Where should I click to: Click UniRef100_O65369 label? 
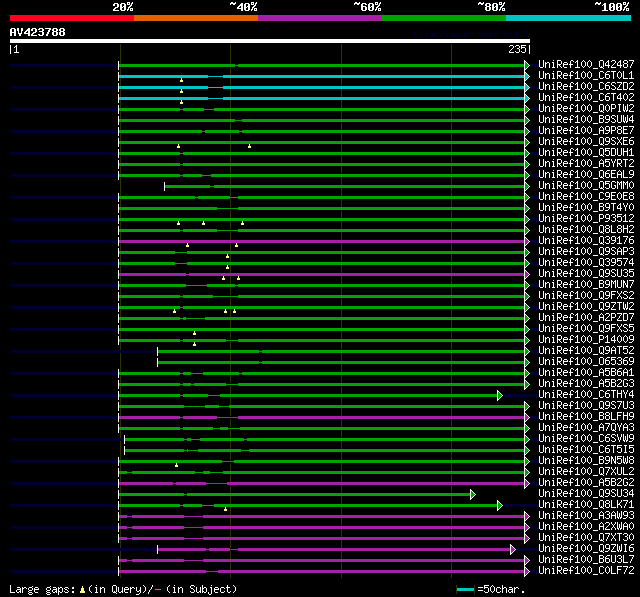click(586, 362)
